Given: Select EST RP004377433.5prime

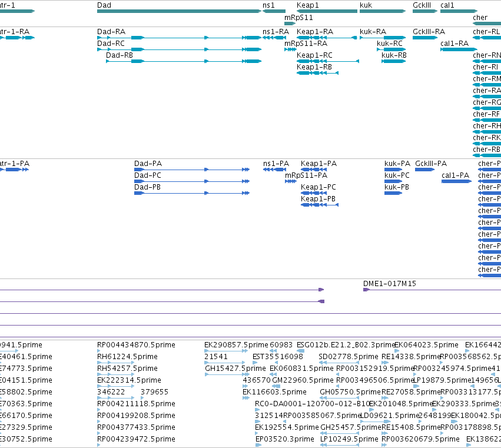Looking at the screenshot, I should (x=136, y=427).
